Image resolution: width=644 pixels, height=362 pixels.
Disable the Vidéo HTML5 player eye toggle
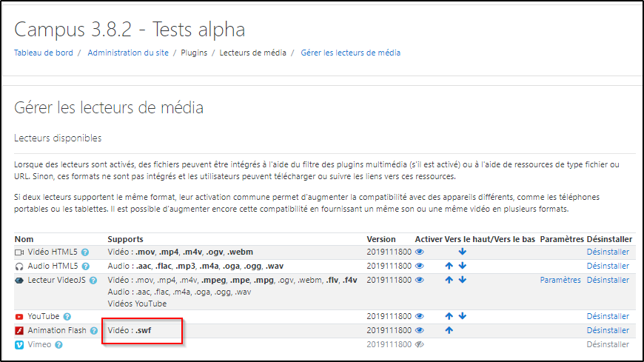[x=420, y=252]
